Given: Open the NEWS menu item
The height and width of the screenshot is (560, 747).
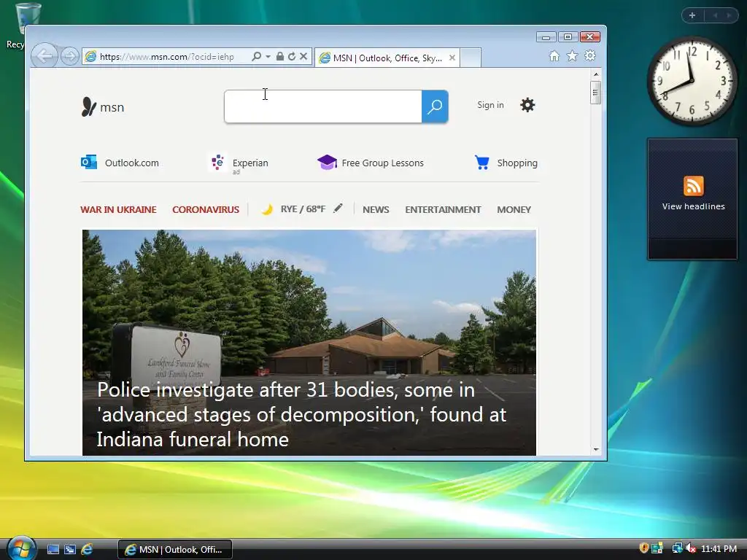Looking at the screenshot, I should point(376,209).
